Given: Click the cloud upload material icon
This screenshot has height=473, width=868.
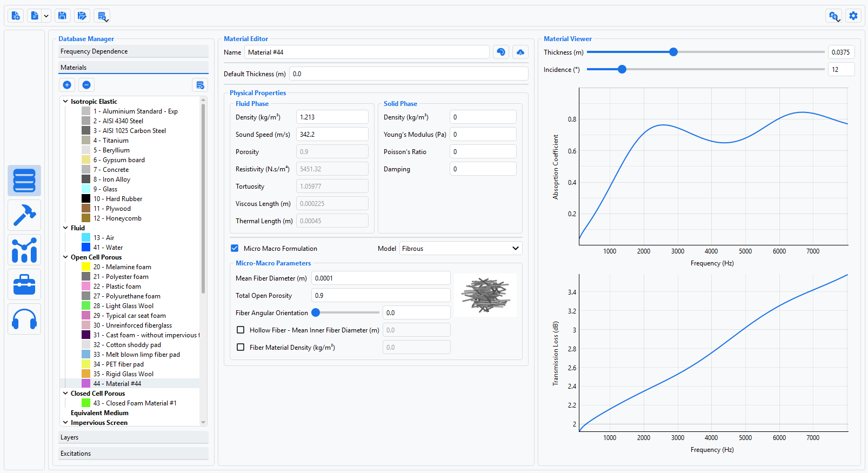Looking at the screenshot, I should click(520, 52).
